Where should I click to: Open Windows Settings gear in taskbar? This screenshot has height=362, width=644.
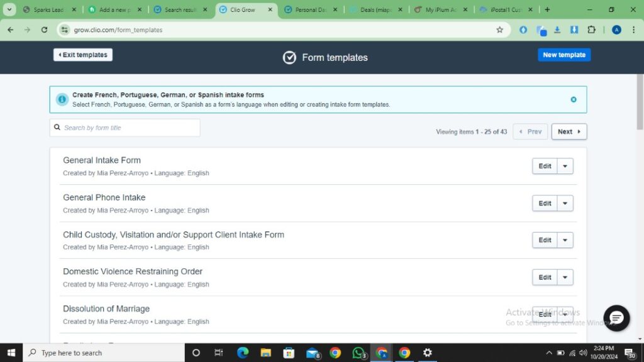428,353
